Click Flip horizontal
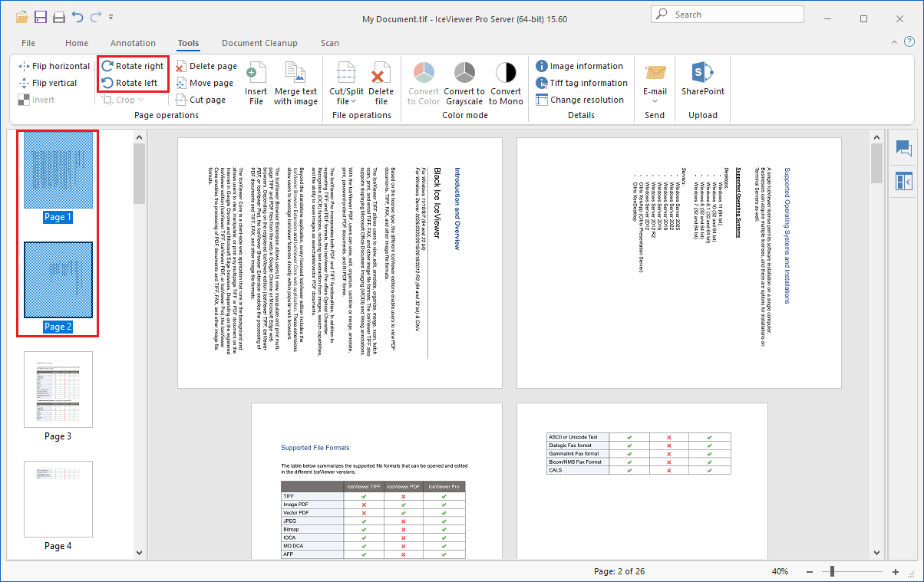 (54, 66)
